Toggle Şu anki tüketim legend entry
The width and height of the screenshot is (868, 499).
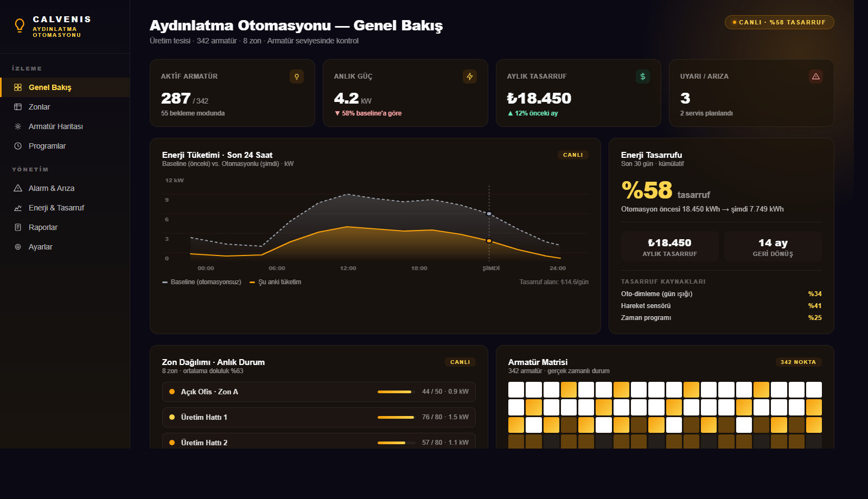coord(276,282)
